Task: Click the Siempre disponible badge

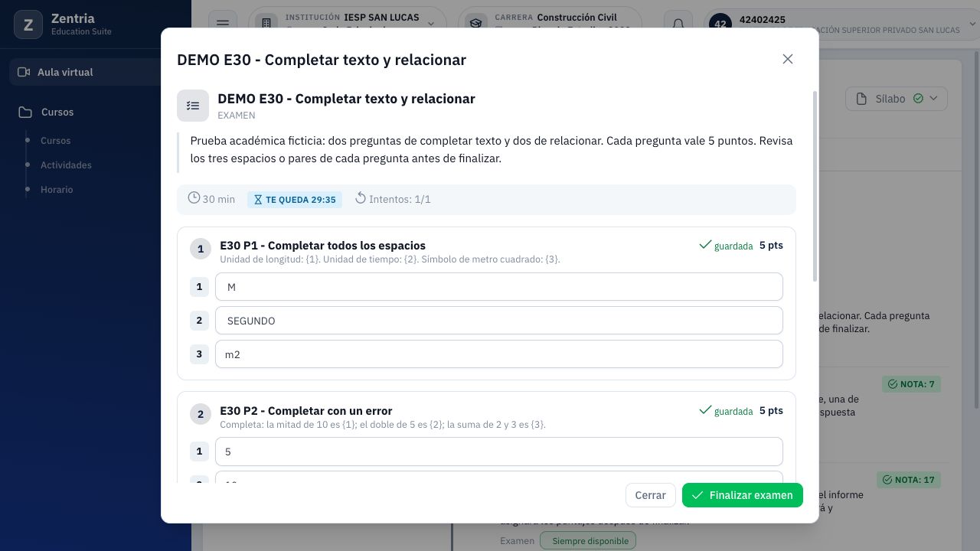Action: tap(590, 541)
